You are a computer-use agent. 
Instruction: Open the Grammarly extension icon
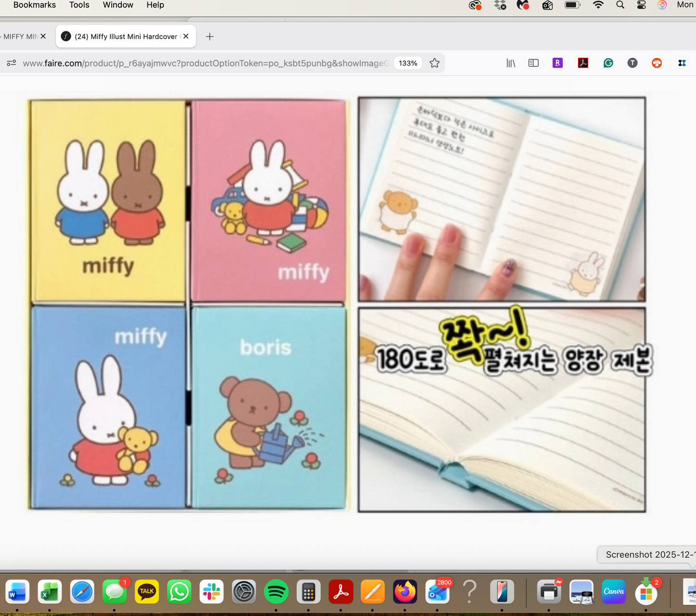pos(608,63)
